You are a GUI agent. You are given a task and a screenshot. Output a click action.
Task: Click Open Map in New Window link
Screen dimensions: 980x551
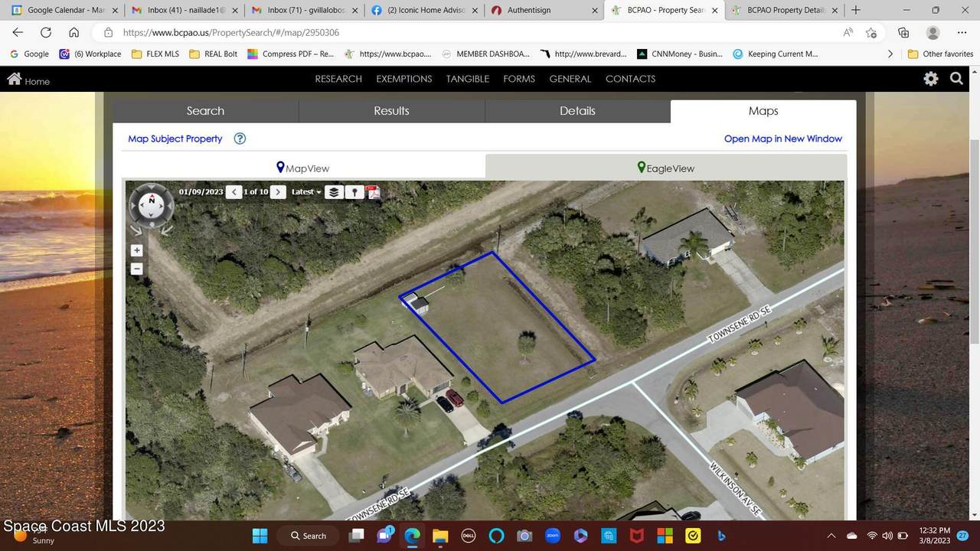click(x=782, y=139)
